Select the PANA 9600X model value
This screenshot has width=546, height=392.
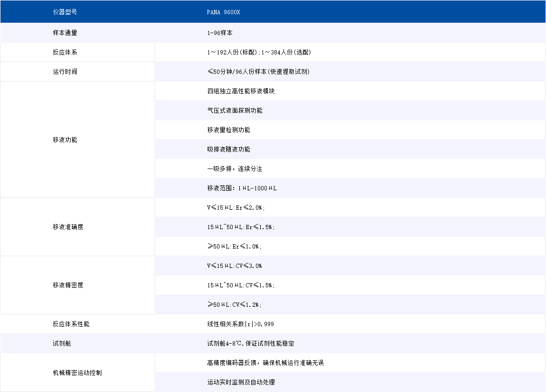(x=223, y=11)
